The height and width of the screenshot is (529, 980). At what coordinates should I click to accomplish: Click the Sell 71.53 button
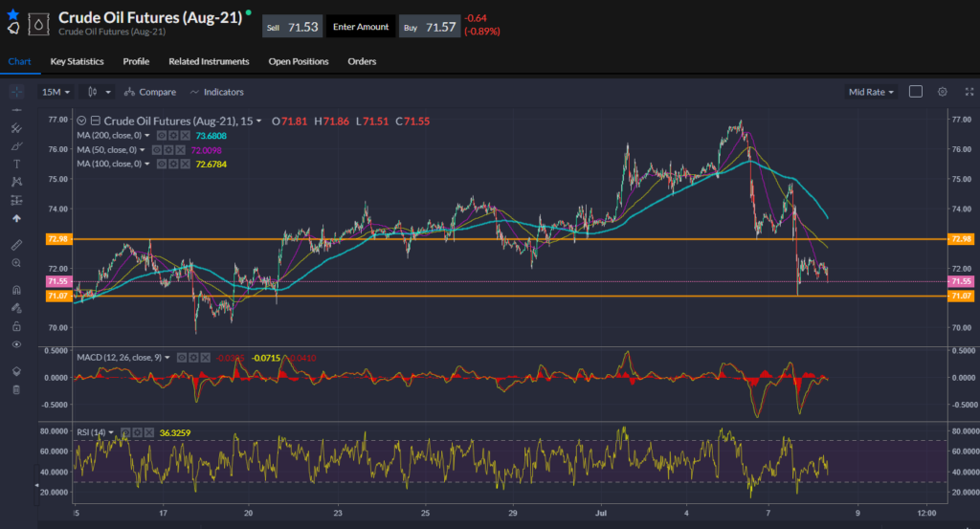pos(292,27)
